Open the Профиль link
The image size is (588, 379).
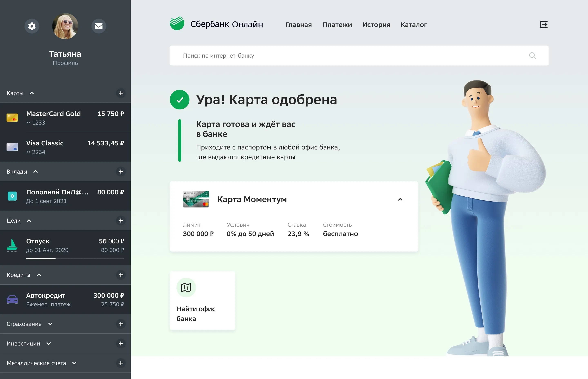point(65,63)
